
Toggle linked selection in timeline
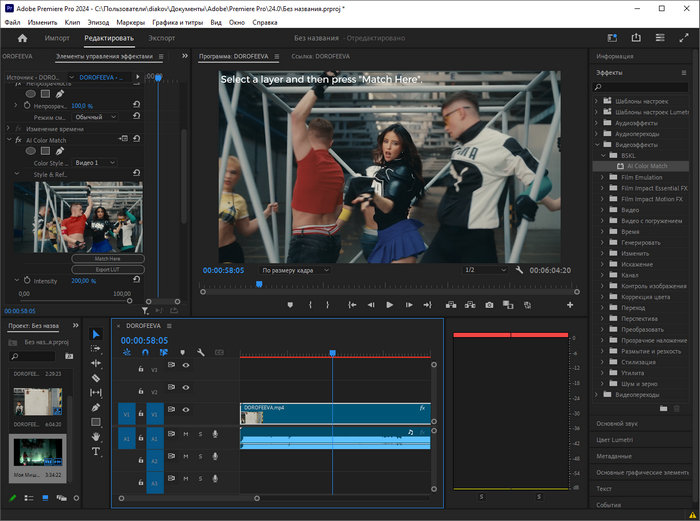pos(164,352)
